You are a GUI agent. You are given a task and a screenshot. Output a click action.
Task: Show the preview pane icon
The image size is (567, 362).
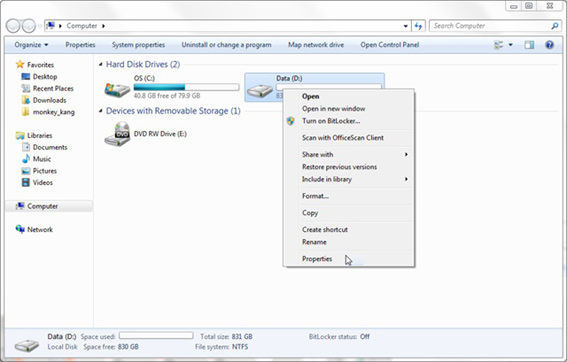click(x=529, y=45)
